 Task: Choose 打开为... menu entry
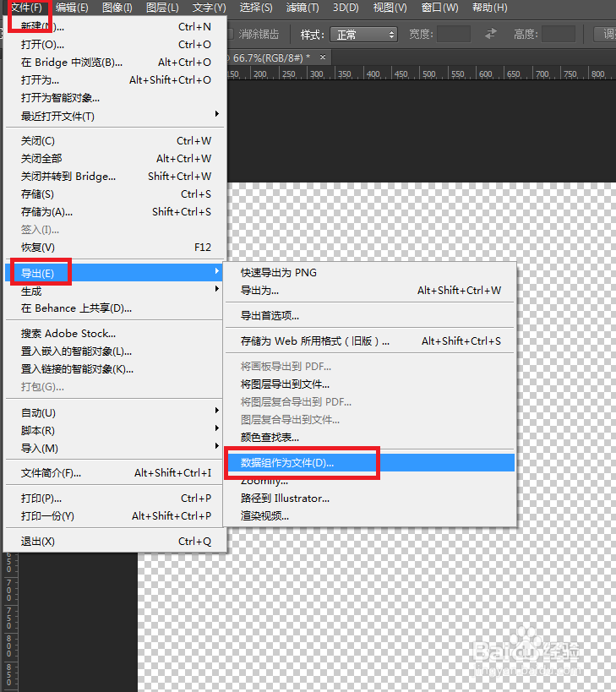coord(115,80)
